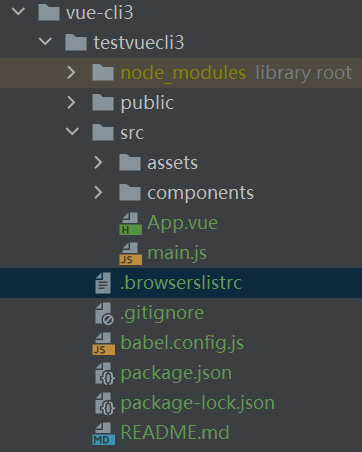The width and height of the screenshot is (362, 452).
Task: Click the package.json JSON file icon
Action: 105,374
